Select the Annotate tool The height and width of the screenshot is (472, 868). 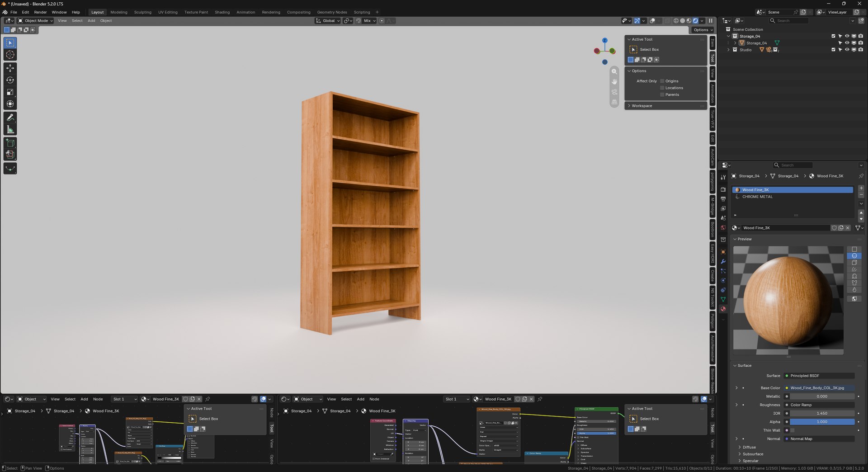pos(10,118)
